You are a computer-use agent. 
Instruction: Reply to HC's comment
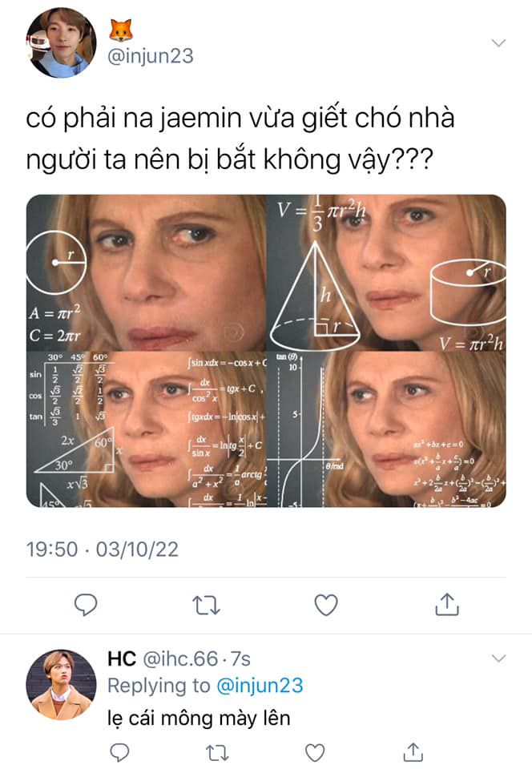[x=119, y=752]
